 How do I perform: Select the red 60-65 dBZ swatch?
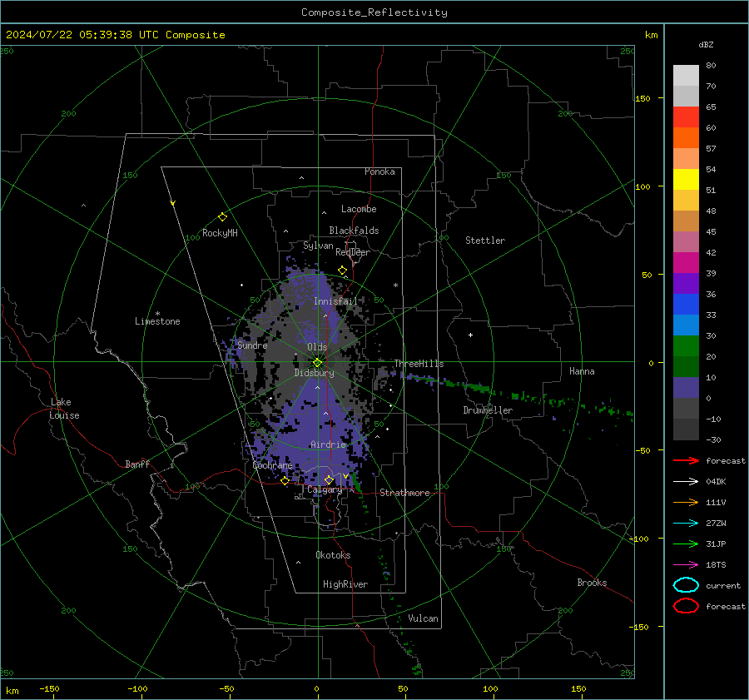pos(686,117)
